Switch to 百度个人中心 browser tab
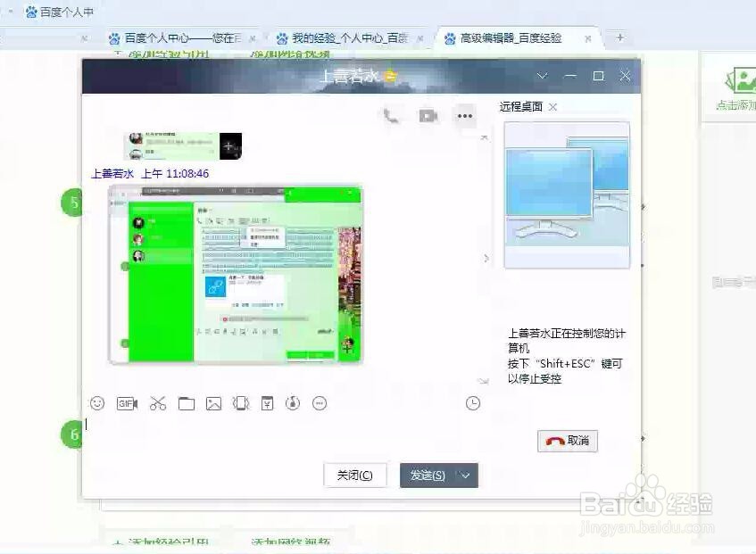The image size is (756, 554). (x=182, y=38)
